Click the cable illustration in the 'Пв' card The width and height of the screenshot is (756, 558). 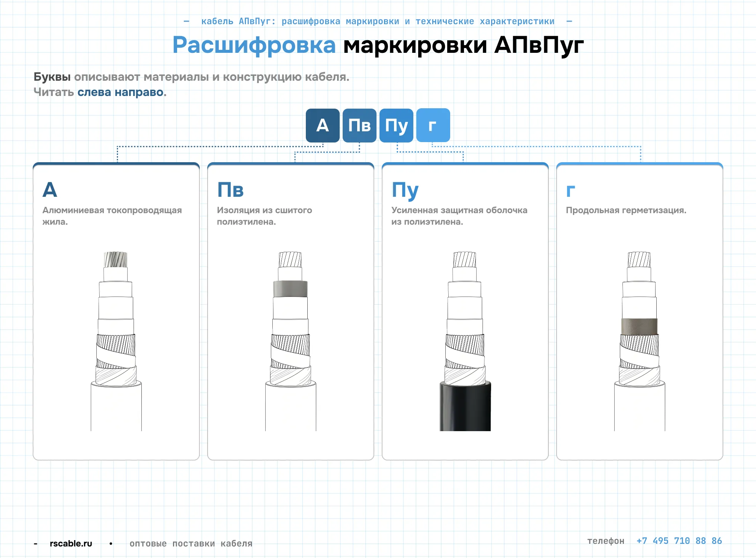pyautogui.click(x=291, y=341)
